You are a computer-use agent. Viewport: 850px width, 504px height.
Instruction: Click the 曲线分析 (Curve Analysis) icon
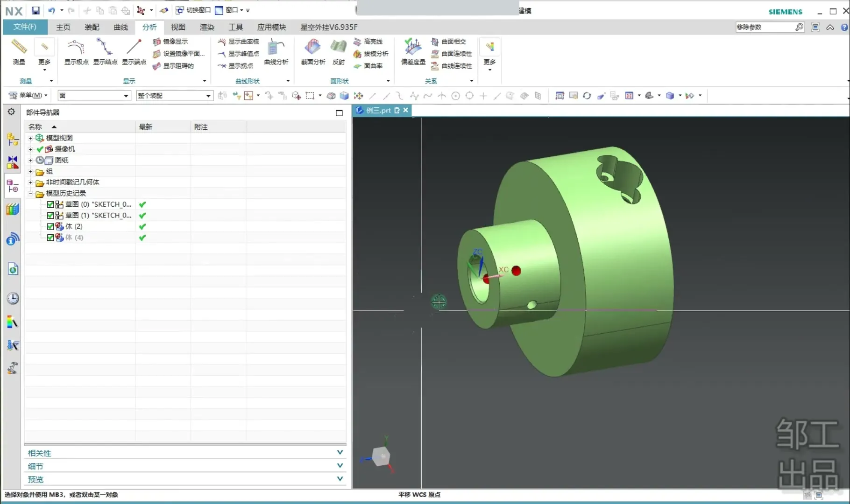coord(276,48)
